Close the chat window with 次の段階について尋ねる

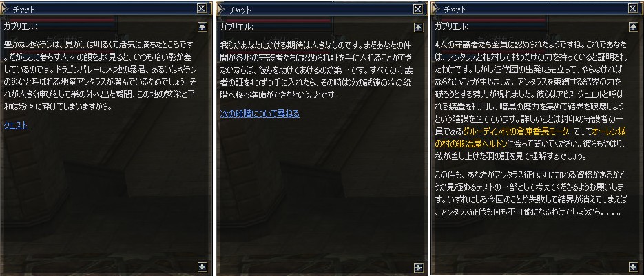click(417, 9)
